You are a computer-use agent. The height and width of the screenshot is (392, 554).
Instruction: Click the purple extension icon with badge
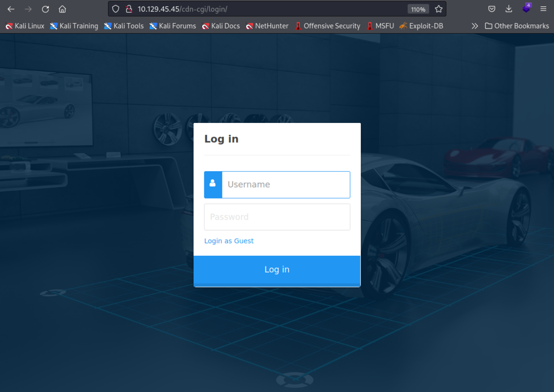[526, 8]
